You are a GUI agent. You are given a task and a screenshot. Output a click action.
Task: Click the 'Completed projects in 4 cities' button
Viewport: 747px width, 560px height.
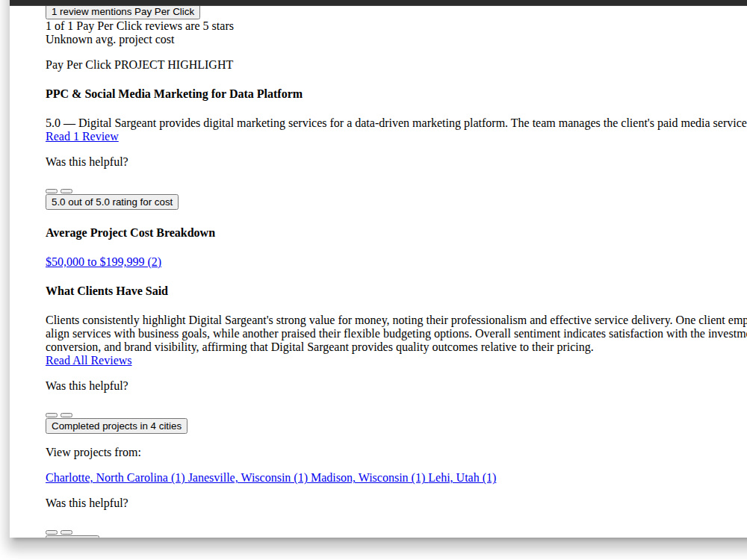(117, 426)
